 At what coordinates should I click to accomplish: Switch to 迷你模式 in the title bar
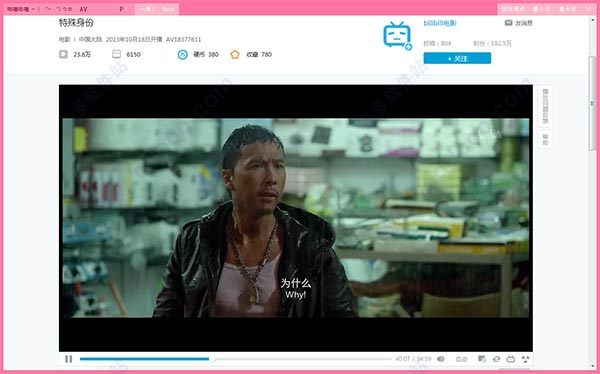[x=513, y=9]
